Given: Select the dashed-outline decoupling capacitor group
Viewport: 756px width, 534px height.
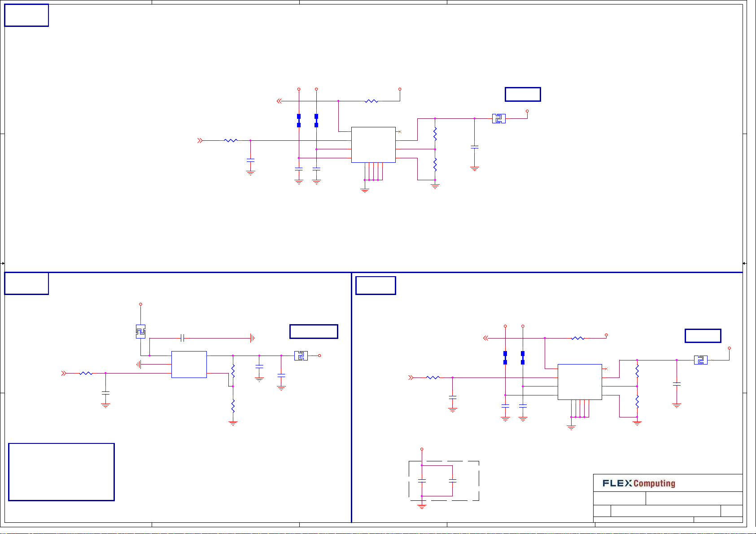Looking at the screenshot, I should 444,481.
